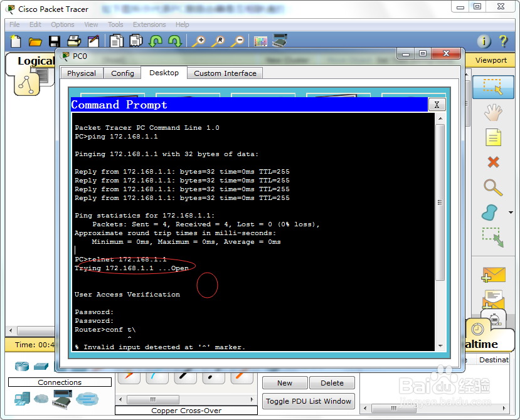
Task: Open the Drawing Palette icon
Action: coord(260,41)
